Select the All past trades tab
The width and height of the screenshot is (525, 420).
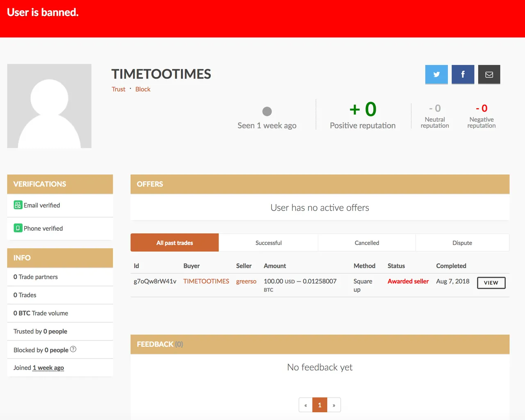175,243
